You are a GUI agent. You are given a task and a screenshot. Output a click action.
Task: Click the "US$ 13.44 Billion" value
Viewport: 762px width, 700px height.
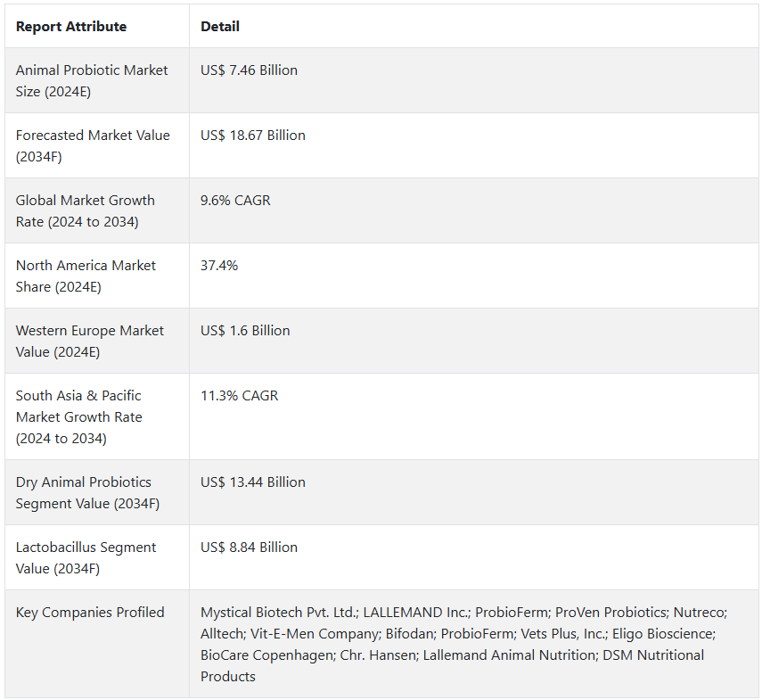[x=253, y=482]
